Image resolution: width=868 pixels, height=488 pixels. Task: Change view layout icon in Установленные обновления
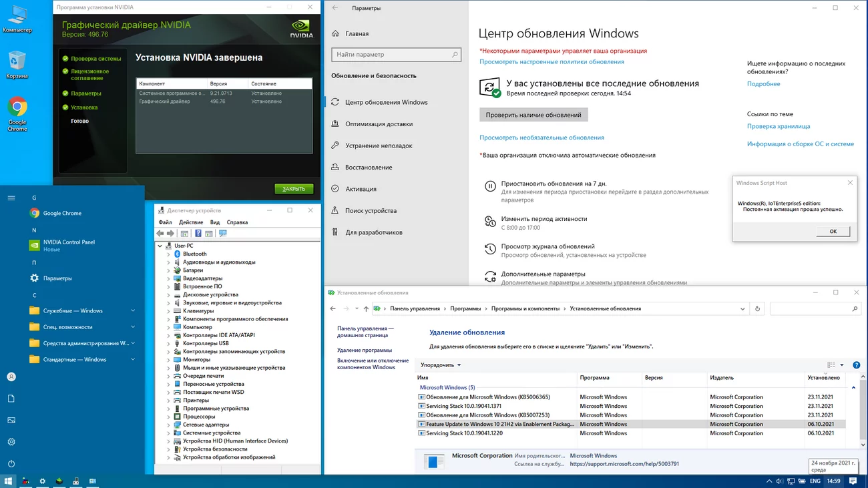click(x=831, y=365)
